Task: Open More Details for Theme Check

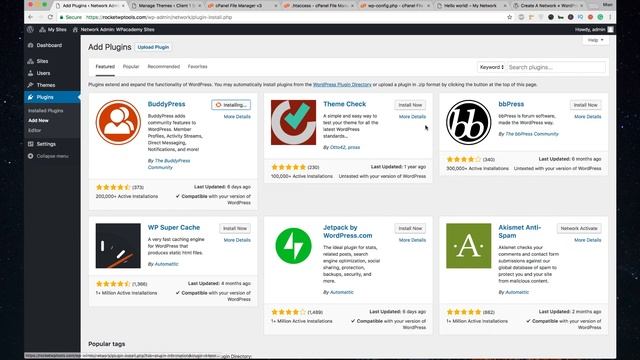Action: click(x=412, y=117)
